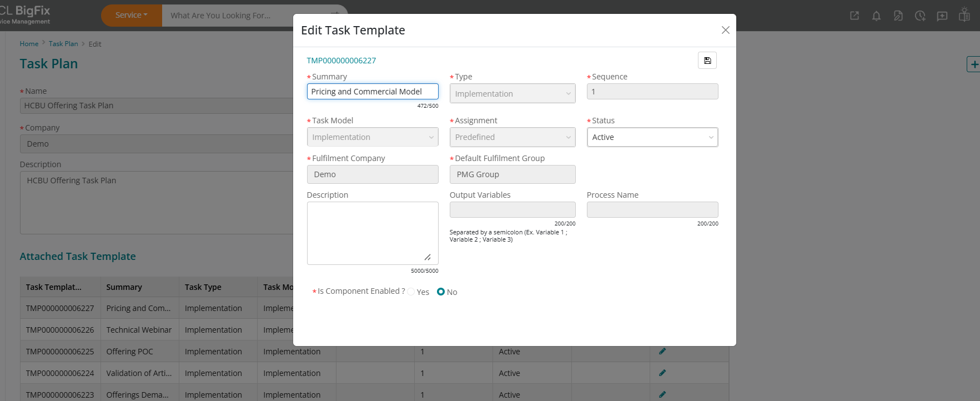Viewport: 980px width, 401px height.
Task: Open the notifications bell icon
Action: (x=876, y=16)
